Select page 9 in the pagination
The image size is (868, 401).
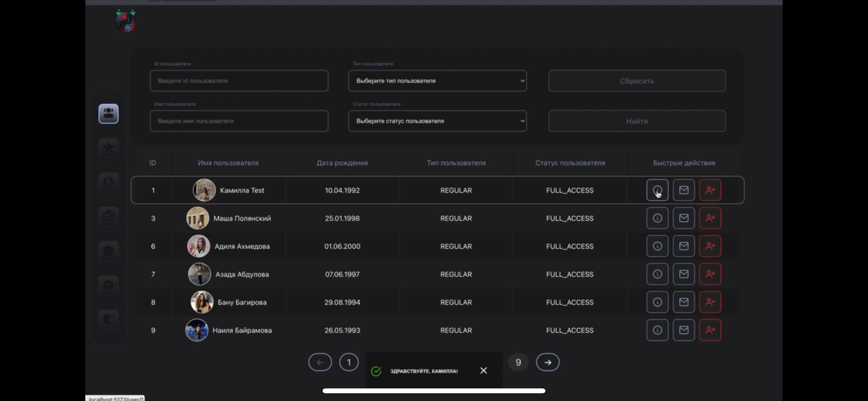(518, 362)
